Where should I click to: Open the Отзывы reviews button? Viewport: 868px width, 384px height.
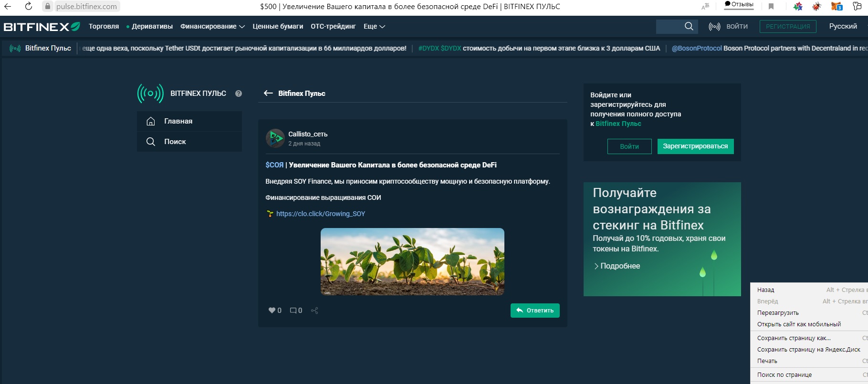(739, 5)
